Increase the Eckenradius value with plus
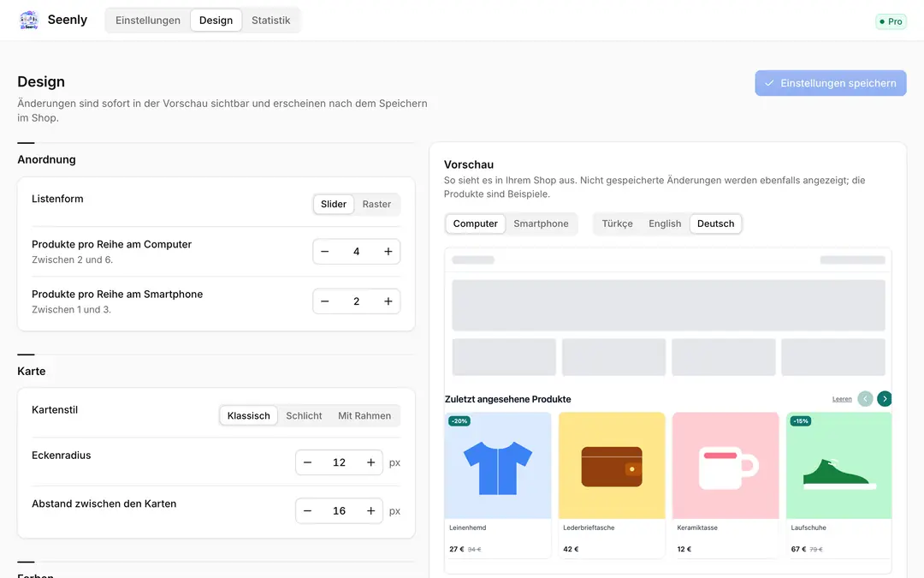924x578 pixels. 370,462
